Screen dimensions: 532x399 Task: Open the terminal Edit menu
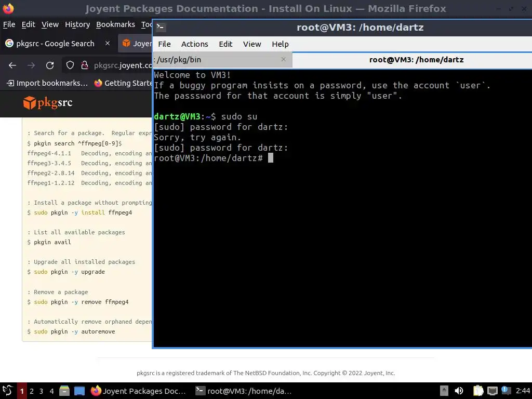click(x=225, y=44)
